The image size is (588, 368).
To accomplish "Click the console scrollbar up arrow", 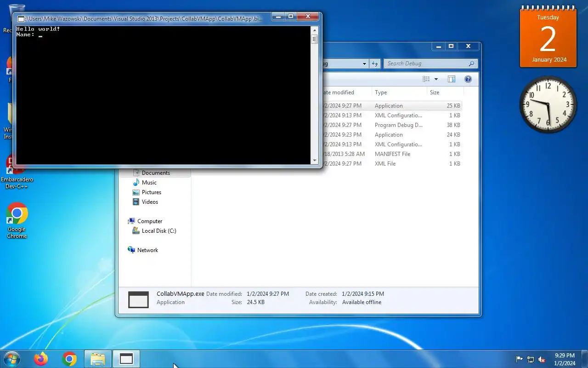I will [x=315, y=29].
